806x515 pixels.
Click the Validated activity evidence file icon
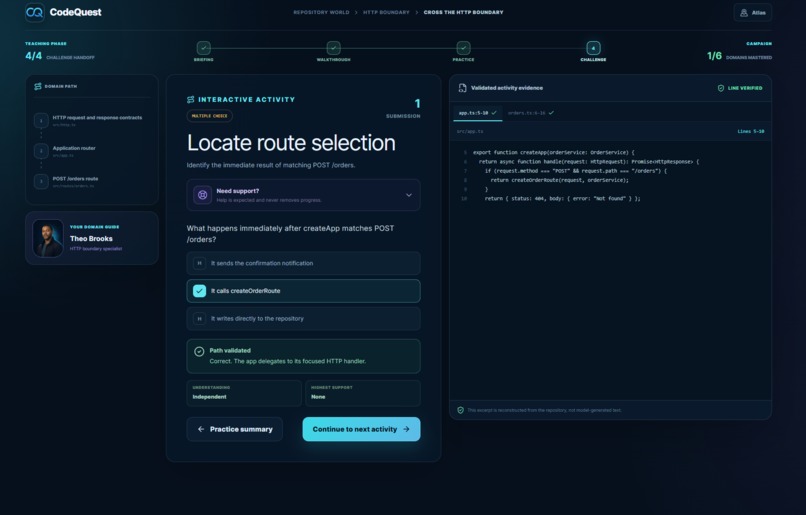[x=462, y=88]
